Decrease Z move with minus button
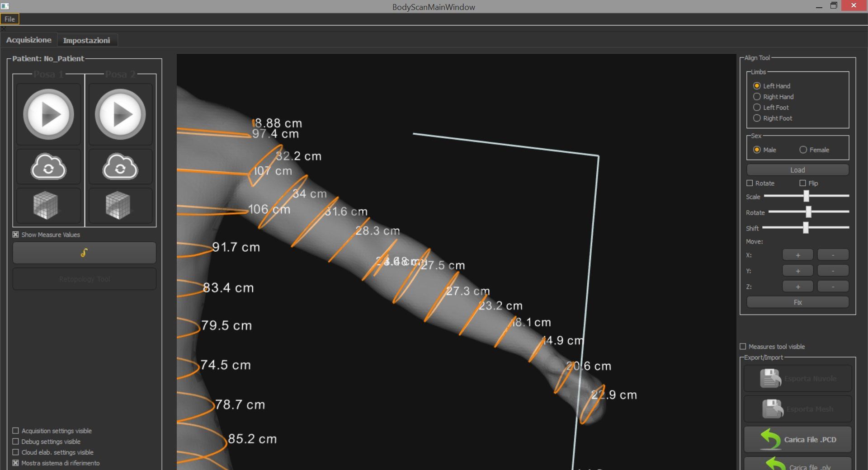 (833, 287)
